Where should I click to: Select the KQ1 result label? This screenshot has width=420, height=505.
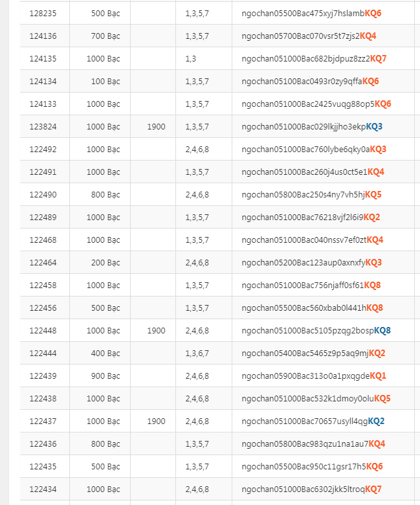click(378, 376)
